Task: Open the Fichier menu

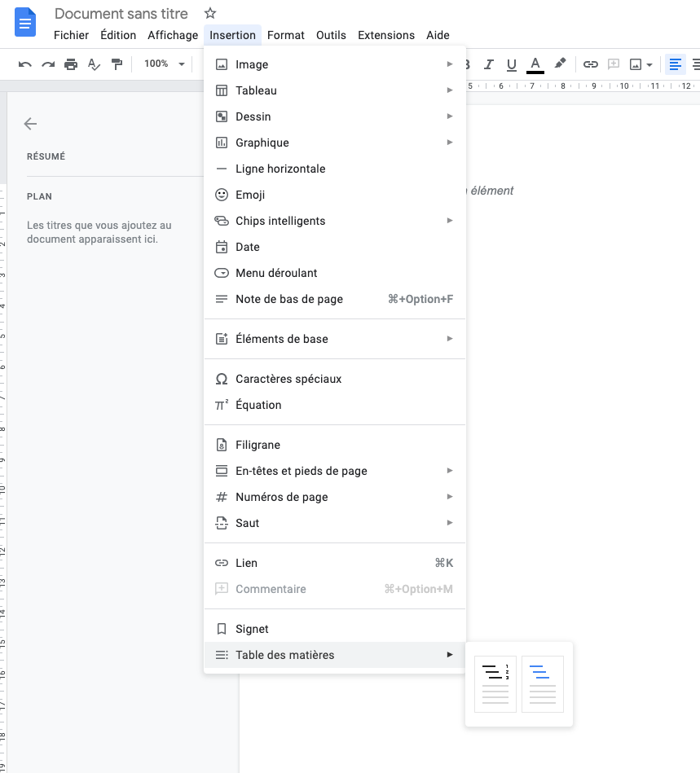Action: 71,35
